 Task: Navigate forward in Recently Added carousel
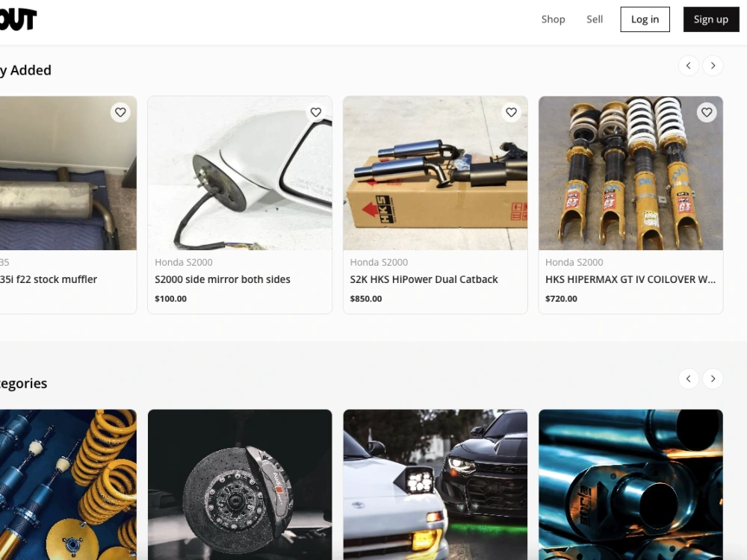713,65
